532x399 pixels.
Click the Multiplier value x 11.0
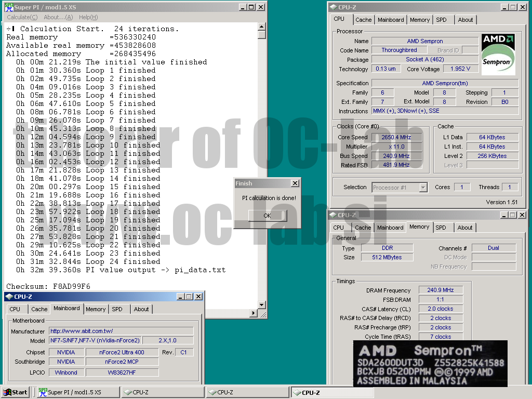pyautogui.click(x=396, y=147)
